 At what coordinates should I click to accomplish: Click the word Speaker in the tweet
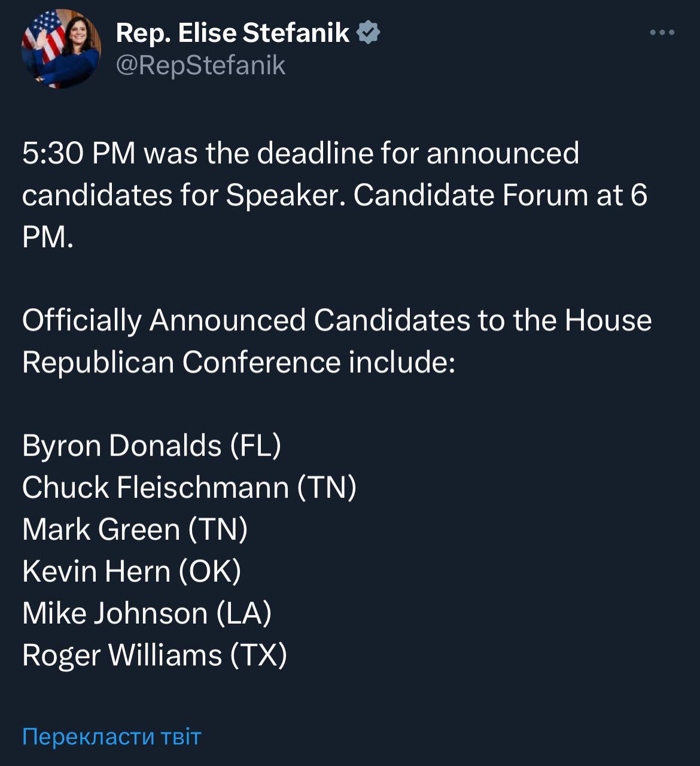coord(284,195)
